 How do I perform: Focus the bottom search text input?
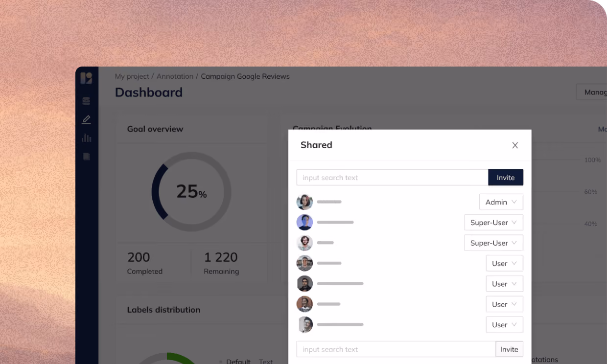pos(396,349)
